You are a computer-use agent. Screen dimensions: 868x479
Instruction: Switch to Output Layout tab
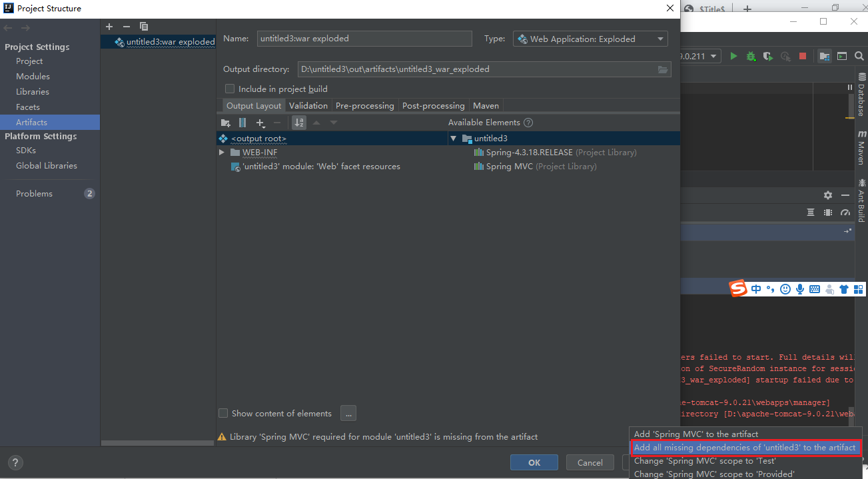254,106
